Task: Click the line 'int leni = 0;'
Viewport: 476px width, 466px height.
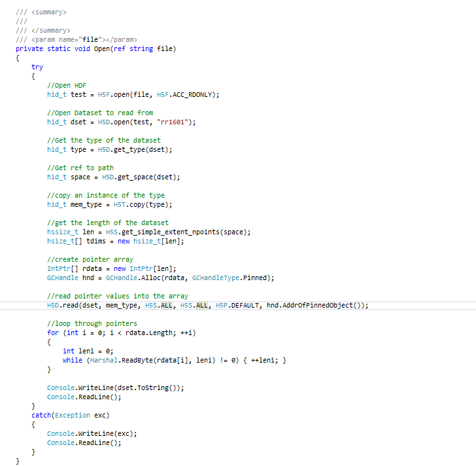Action: click(x=88, y=351)
